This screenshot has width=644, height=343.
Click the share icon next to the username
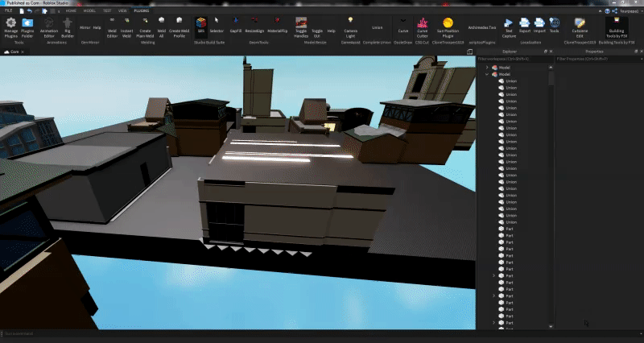tap(614, 11)
